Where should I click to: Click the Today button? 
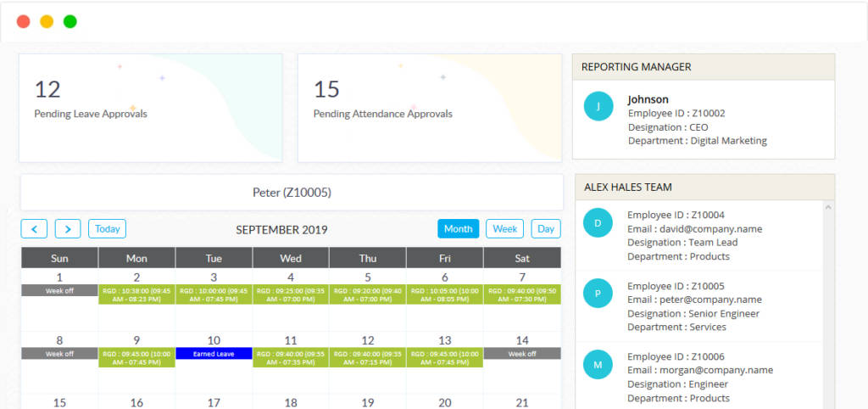click(107, 229)
